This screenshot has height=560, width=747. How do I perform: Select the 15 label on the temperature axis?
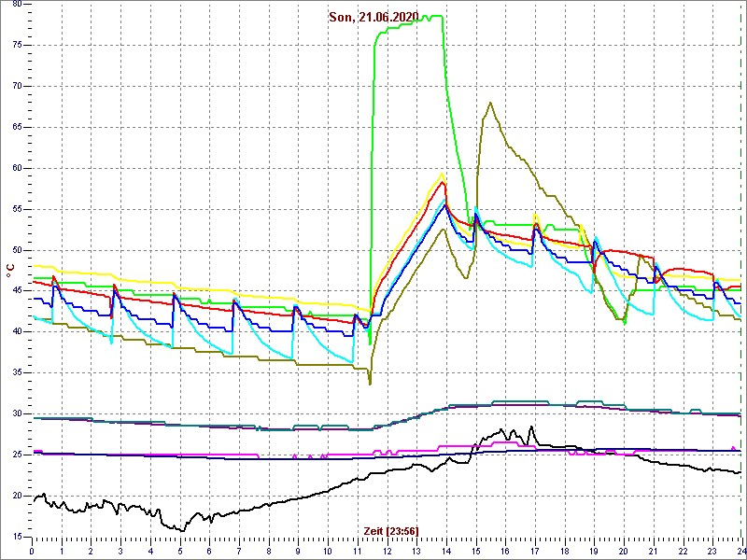coord(18,537)
